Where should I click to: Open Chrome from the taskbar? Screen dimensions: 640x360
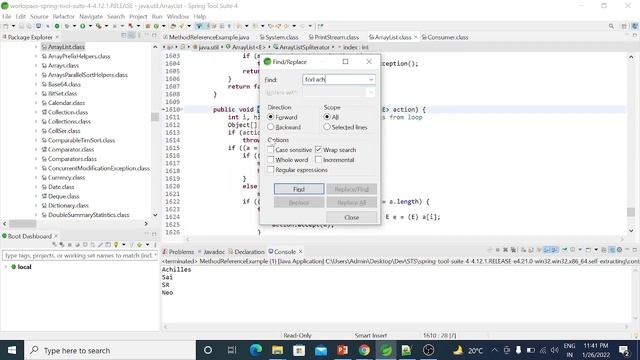click(364, 350)
